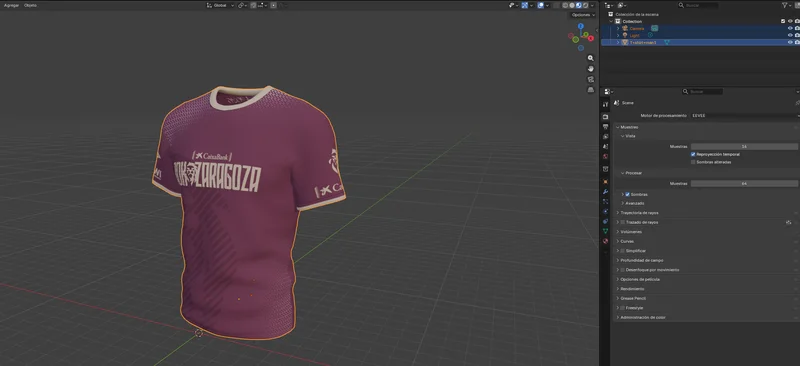
Task: Toggle Reproyección temporal checkbox
Action: 693,154
